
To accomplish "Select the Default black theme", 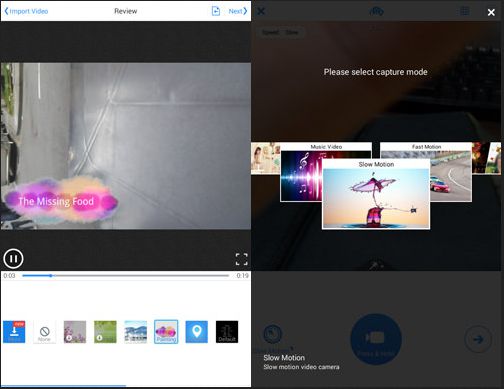I will 227,332.
